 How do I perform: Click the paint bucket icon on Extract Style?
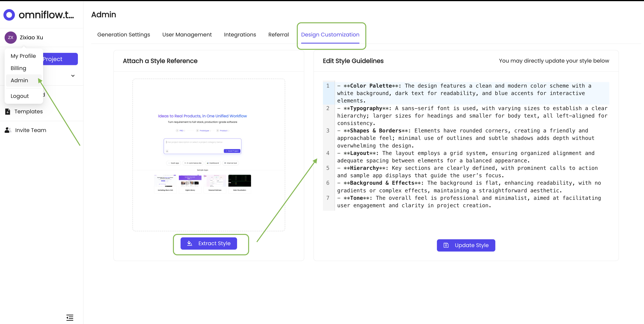click(x=190, y=243)
